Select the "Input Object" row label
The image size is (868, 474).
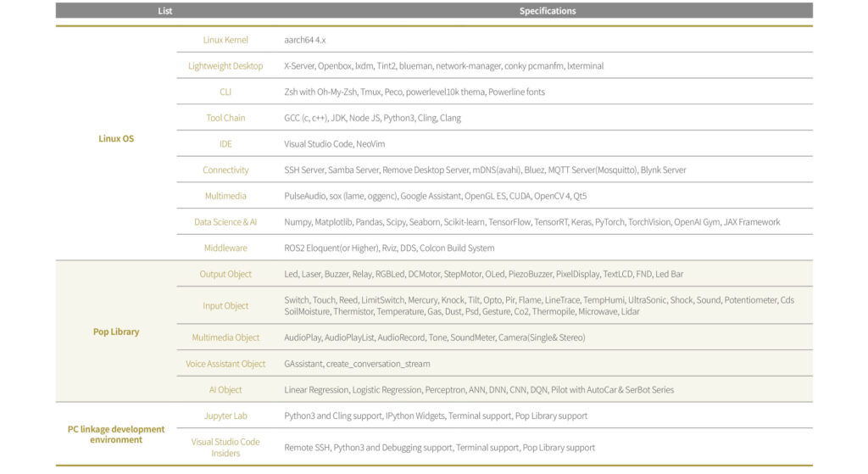225,306
